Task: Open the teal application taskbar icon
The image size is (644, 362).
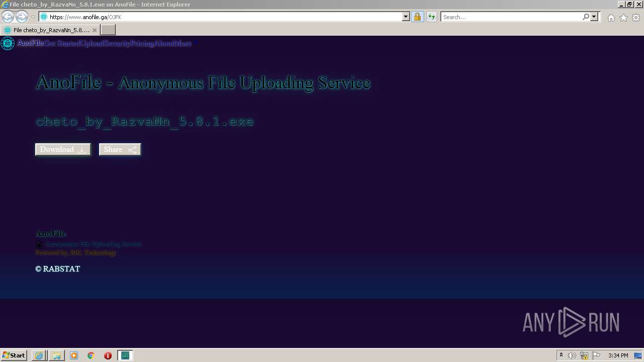Action: 125,355
